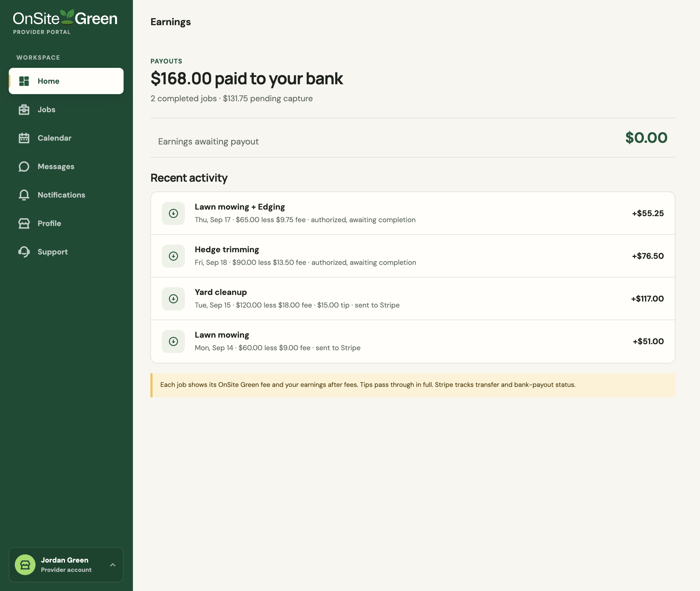
Task: Open the Home menu item
Action: click(66, 81)
